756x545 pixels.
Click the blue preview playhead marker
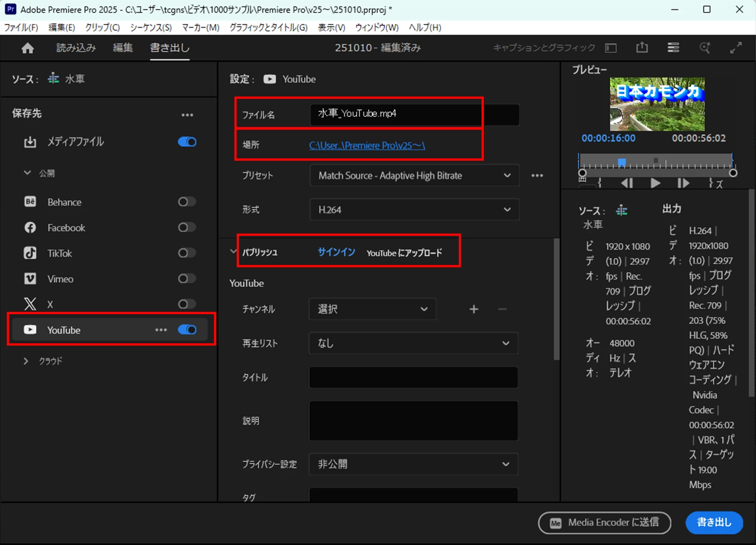click(621, 162)
